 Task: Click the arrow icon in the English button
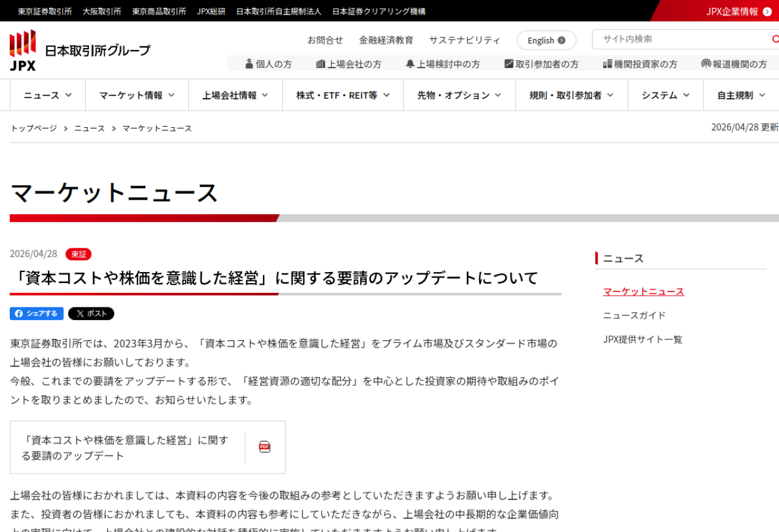561,40
